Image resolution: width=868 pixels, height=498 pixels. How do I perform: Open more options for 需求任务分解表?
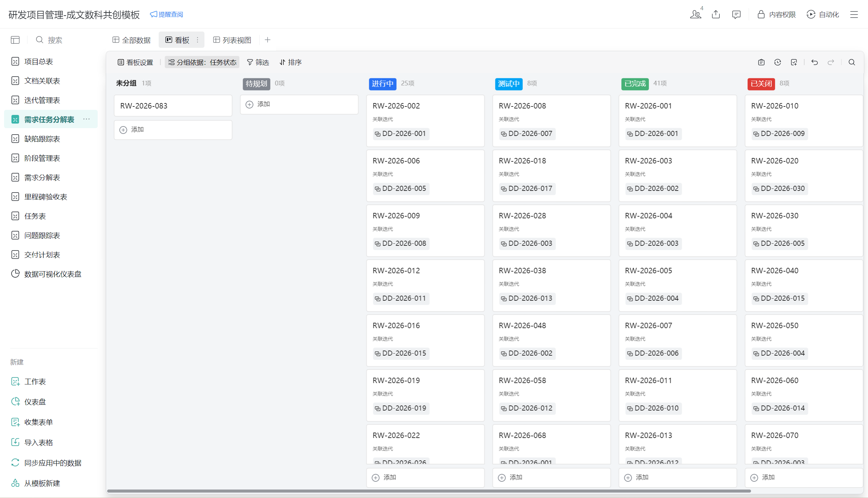pos(86,119)
